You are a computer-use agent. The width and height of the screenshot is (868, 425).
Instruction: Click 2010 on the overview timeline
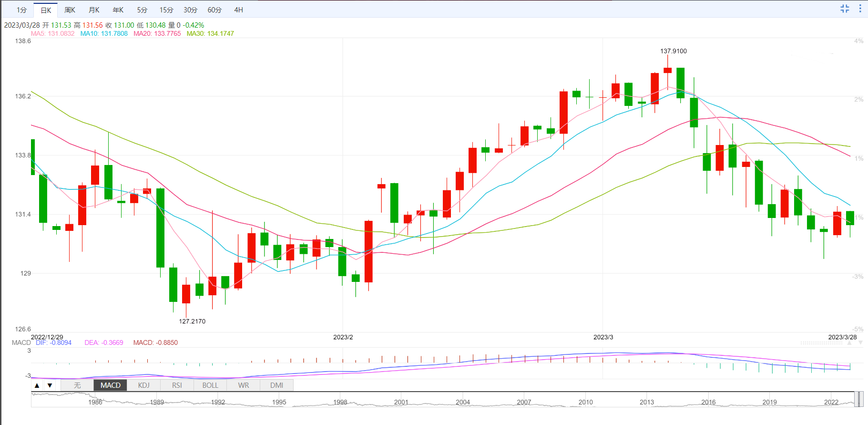(x=585, y=402)
